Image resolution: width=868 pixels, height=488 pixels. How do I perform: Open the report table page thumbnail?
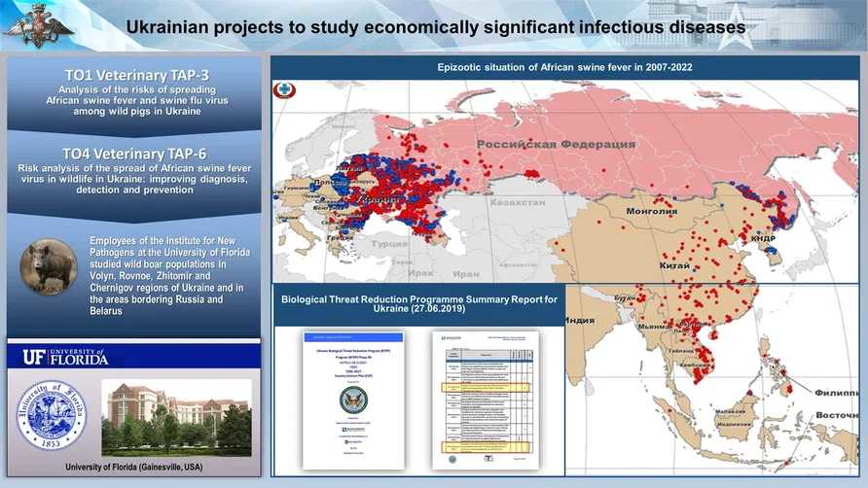click(485, 399)
